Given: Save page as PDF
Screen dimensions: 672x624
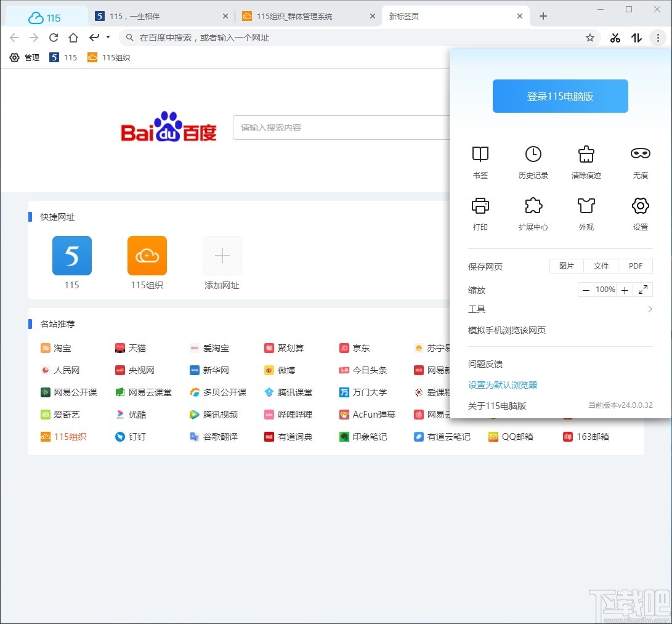Looking at the screenshot, I should point(636,266).
